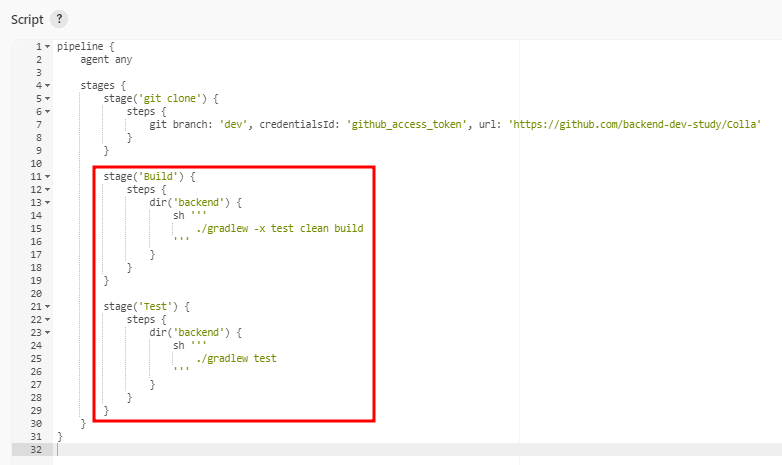Click the closing ''' on line 16
782x465 pixels.
pos(181,239)
